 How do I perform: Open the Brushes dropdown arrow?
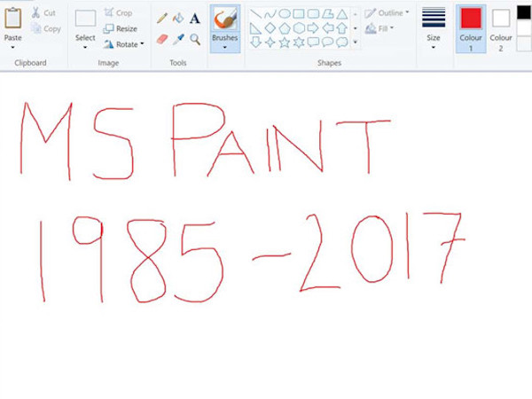225,47
